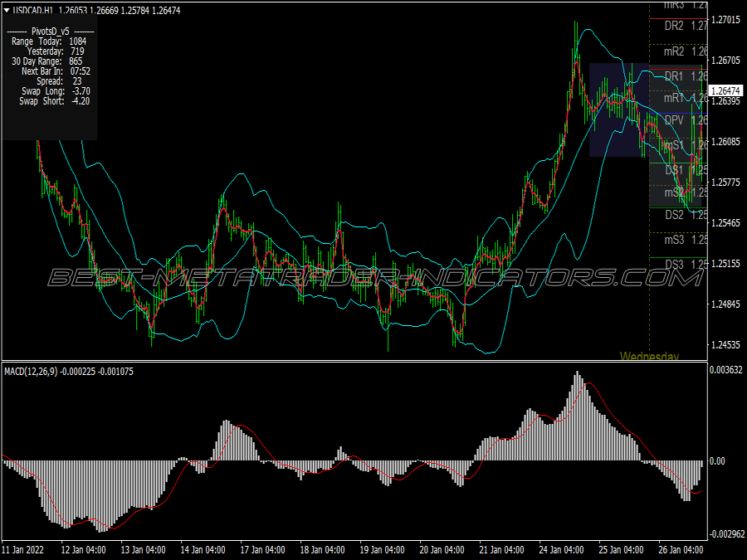The width and height of the screenshot is (747, 560).
Task: Click the current price tag 1.26474
Action: tap(725, 91)
